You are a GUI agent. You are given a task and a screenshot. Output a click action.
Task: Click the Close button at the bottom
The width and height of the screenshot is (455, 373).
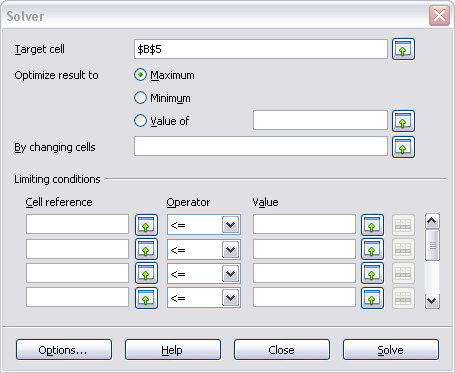[x=282, y=350]
